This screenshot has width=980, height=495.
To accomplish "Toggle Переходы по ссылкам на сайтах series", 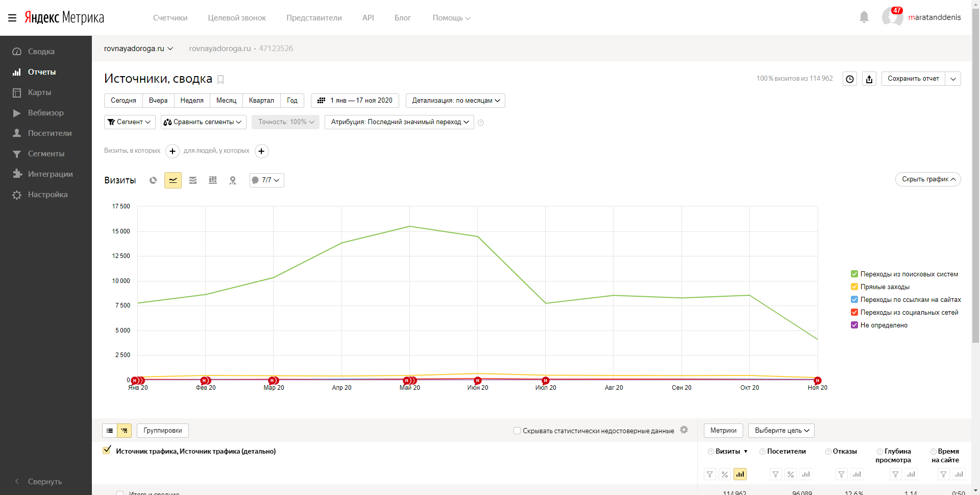I will coord(854,300).
